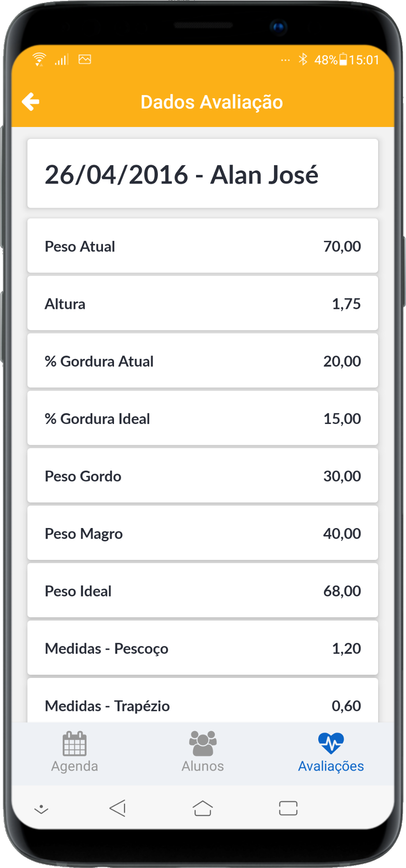
Task: Tap the % Gordura Atual row
Action: (x=203, y=361)
